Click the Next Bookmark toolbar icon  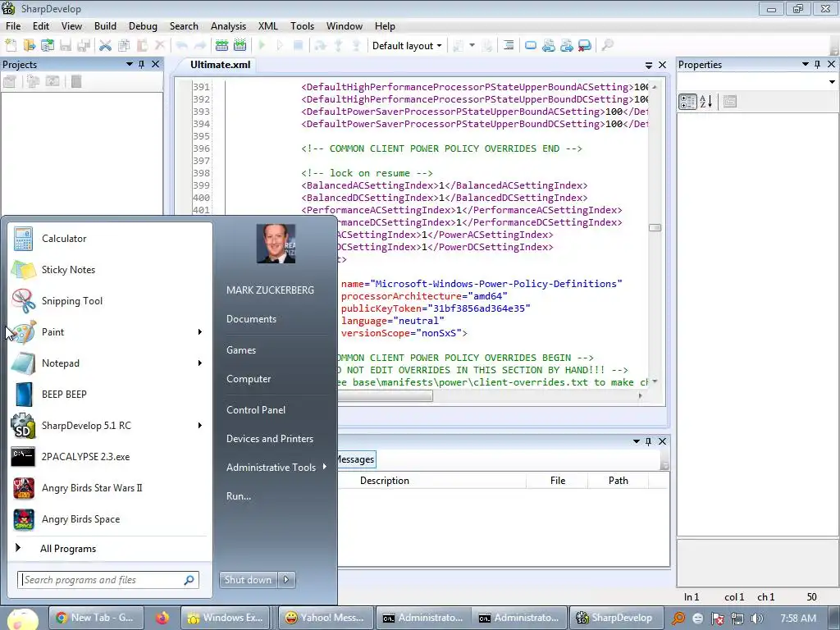(567, 46)
